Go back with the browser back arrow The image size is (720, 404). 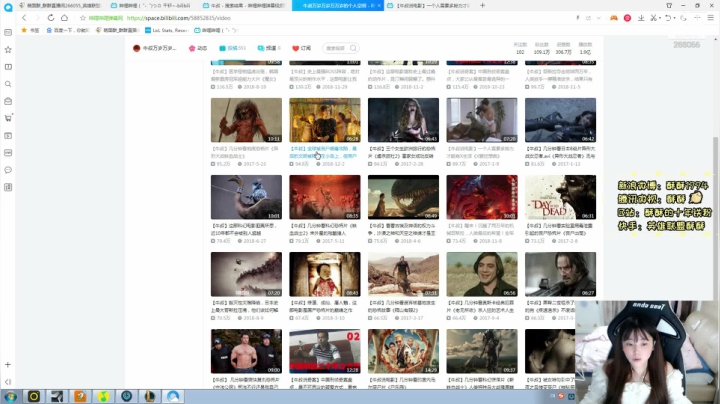(x=24, y=18)
